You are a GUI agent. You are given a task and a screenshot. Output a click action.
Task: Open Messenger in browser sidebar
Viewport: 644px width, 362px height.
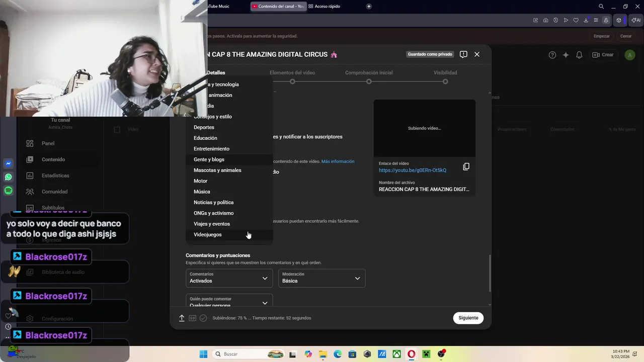(8, 163)
